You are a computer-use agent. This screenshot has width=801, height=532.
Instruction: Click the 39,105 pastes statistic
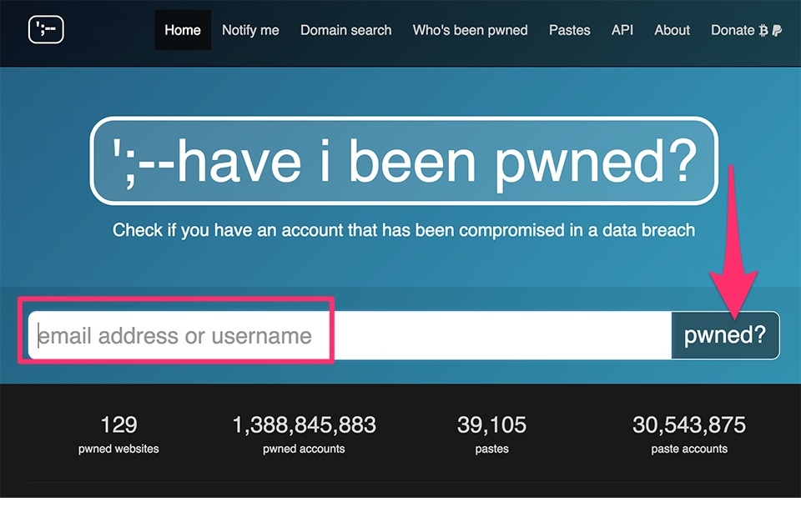click(491, 434)
